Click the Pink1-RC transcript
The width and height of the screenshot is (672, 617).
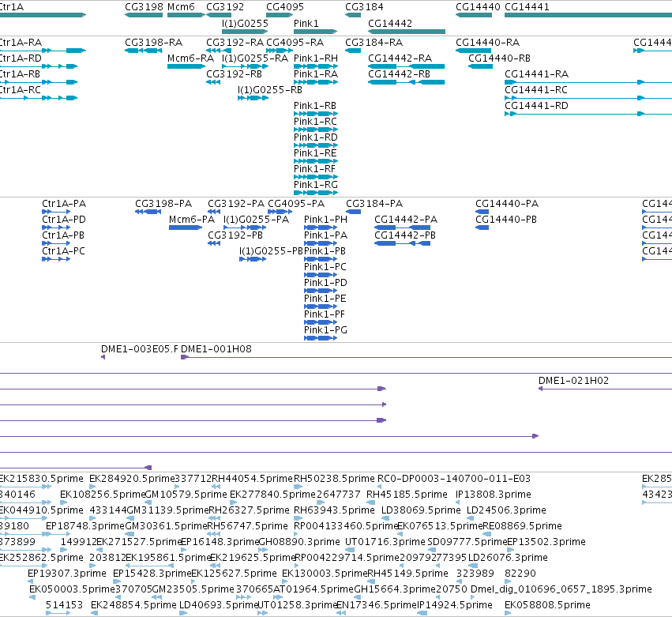(x=316, y=130)
